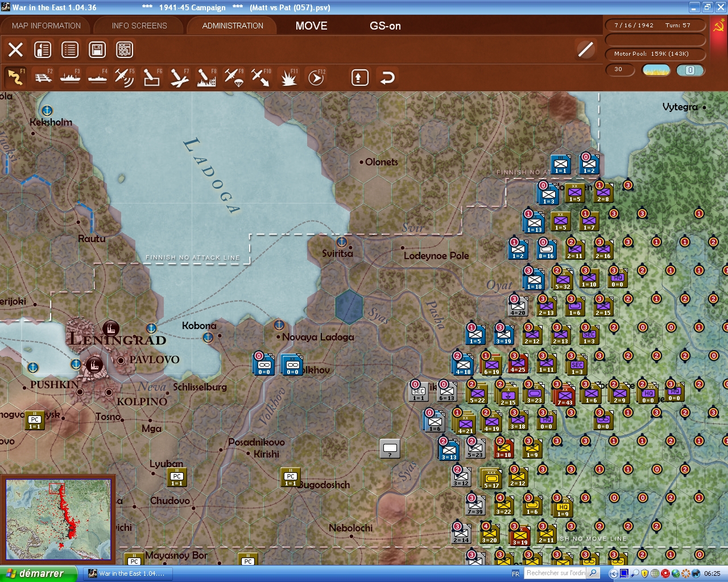The height and width of the screenshot is (582, 728).
Task: Click the grid pattern icon
Action: (125, 49)
